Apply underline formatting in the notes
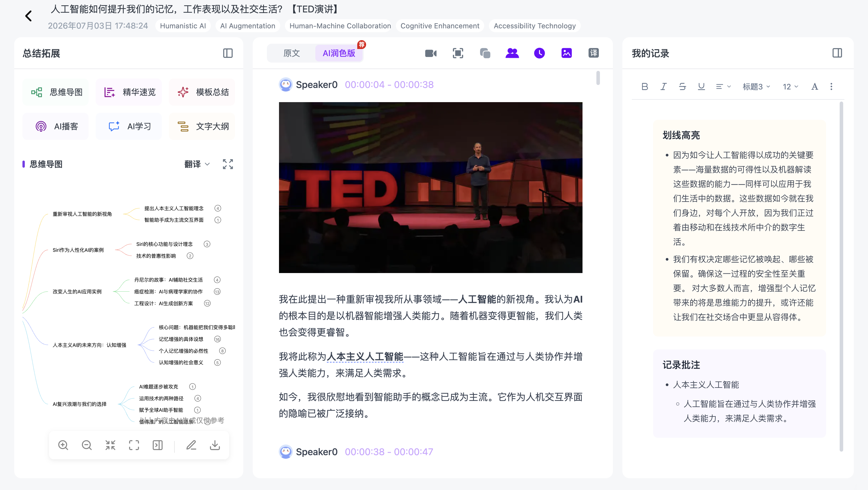The height and width of the screenshot is (490, 868). [701, 86]
